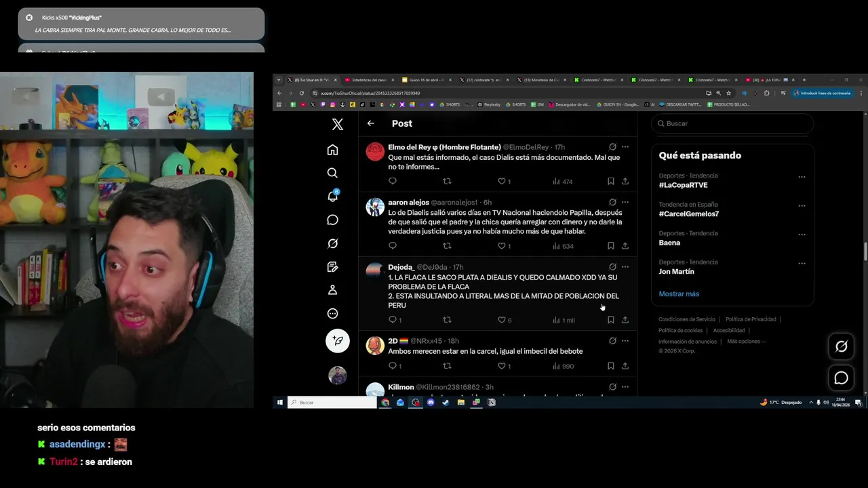Go back with the Post arrow
This screenshot has height=488, width=868.
[370, 123]
